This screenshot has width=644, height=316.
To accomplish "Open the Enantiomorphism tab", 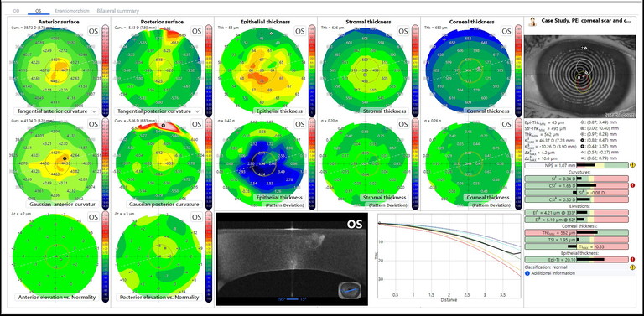I will coord(72,11).
